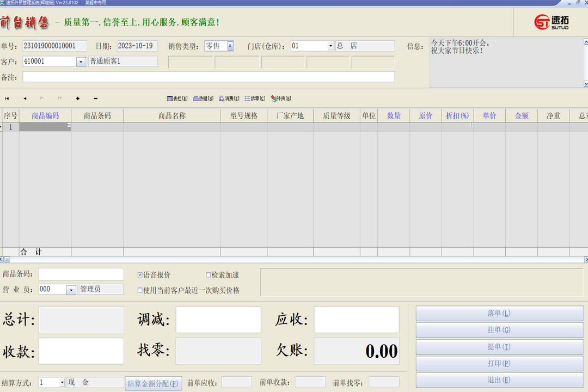
Task: Expand the 门店(仓库) dropdown
Action: 330,46
